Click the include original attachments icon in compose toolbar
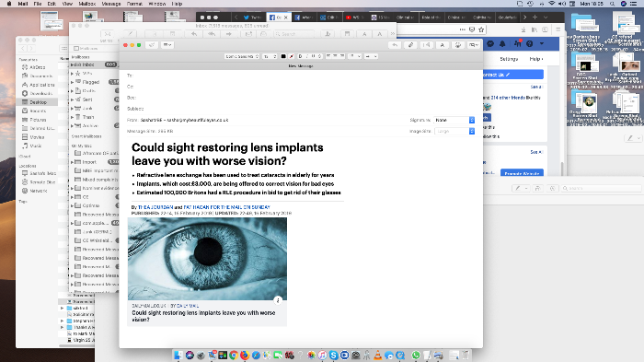 tap(427, 45)
